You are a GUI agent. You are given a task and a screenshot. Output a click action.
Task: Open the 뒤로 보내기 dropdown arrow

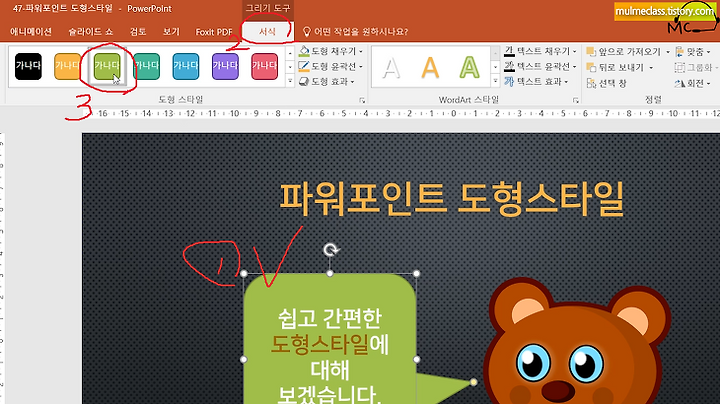point(651,67)
